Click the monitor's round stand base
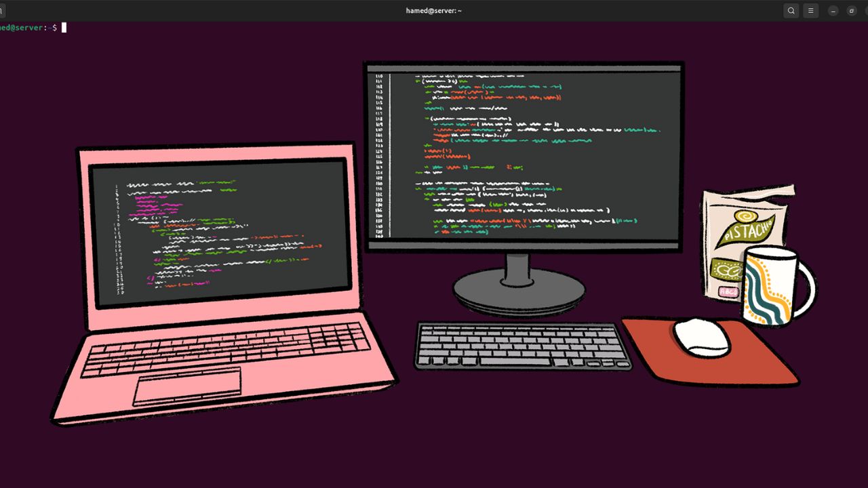The height and width of the screenshot is (488, 868). tap(519, 290)
